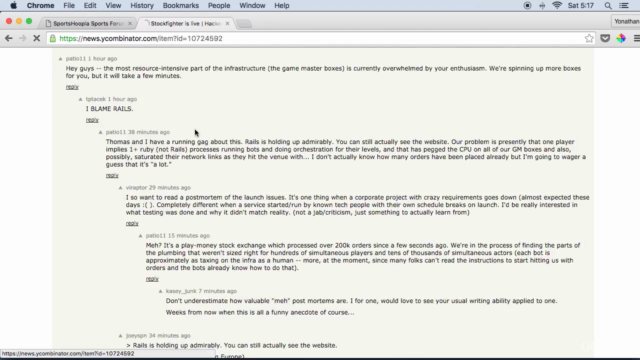Open the Chrome application menu
Screen dimensions: 640x360
[x=40, y=6]
